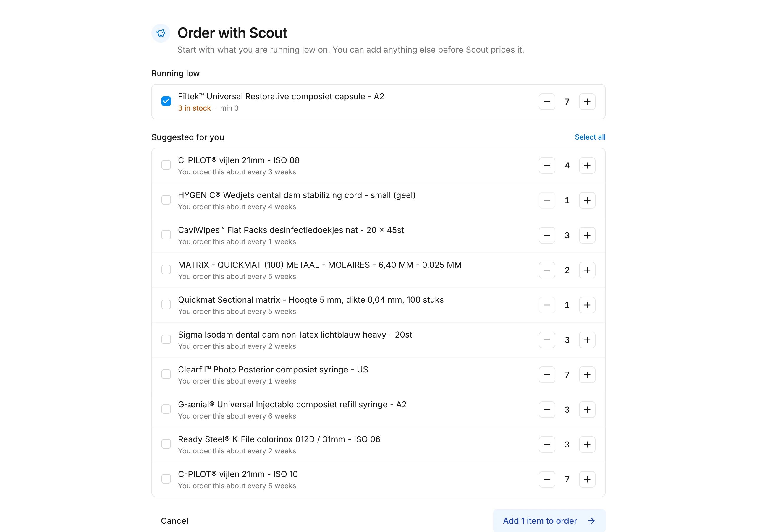Viewport: 757px width, 532px height.
Task: Click the 'Running low' heading
Action: [x=175, y=73]
